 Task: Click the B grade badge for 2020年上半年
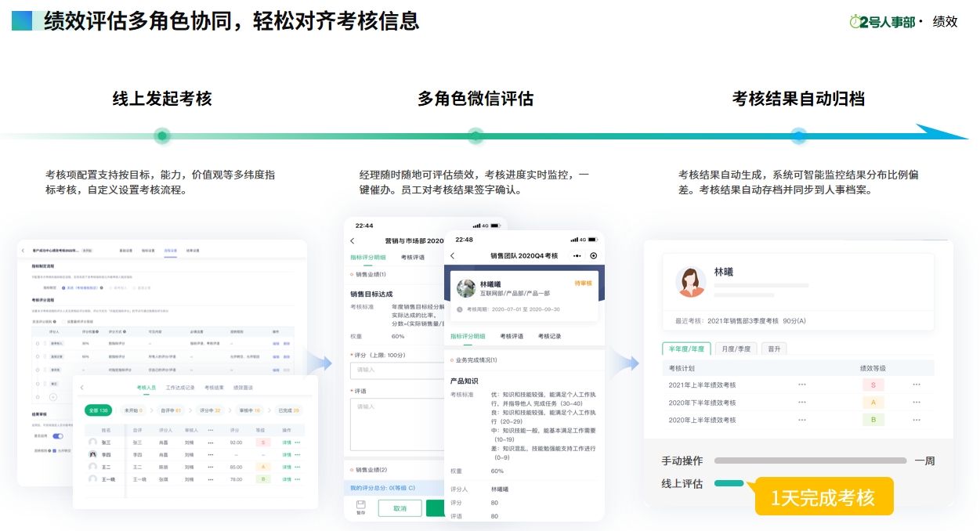(x=873, y=420)
